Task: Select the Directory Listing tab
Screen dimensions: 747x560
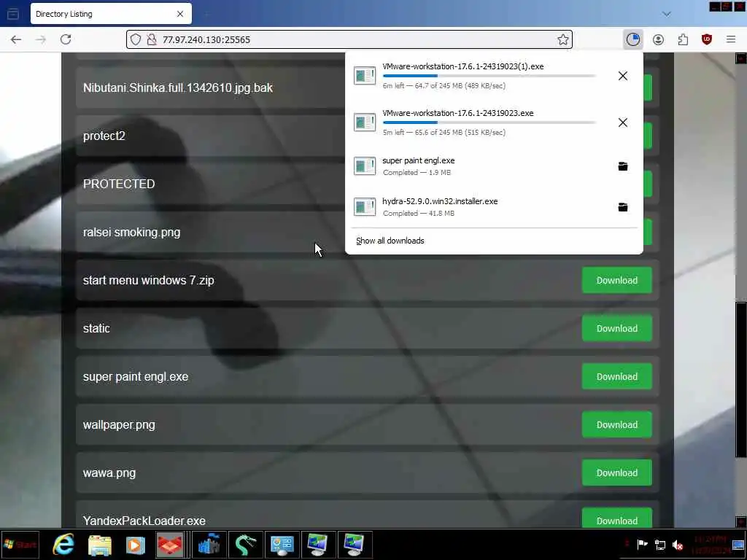Action: pyautogui.click(x=111, y=14)
